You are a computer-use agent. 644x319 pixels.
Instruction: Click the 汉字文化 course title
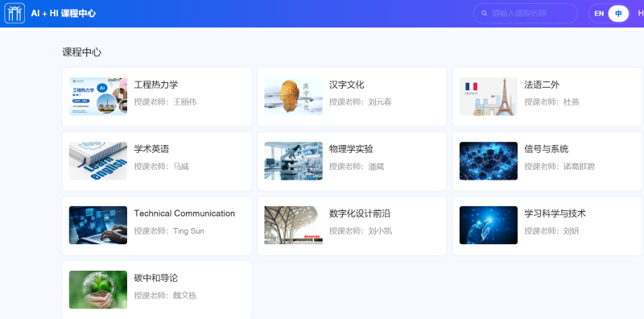pyautogui.click(x=347, y=85)
